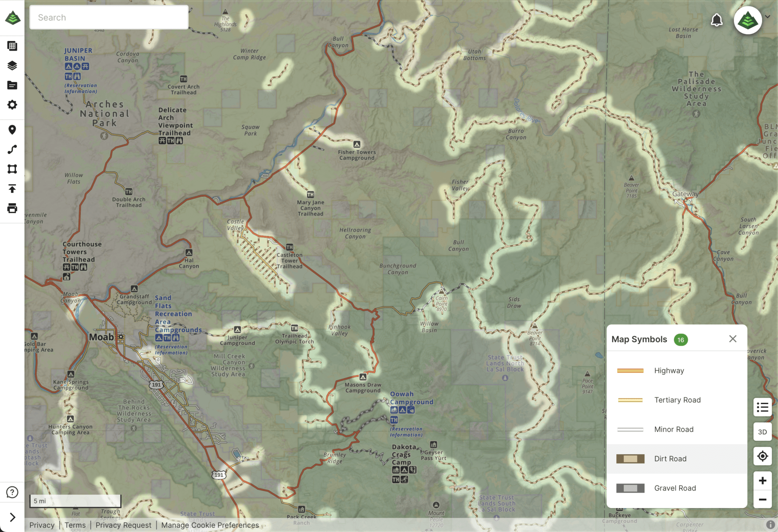The height and width of the screenshot is (532, 778).
Task: Click the Beaver Point 7185 peak marker
Action: (631, 178)
